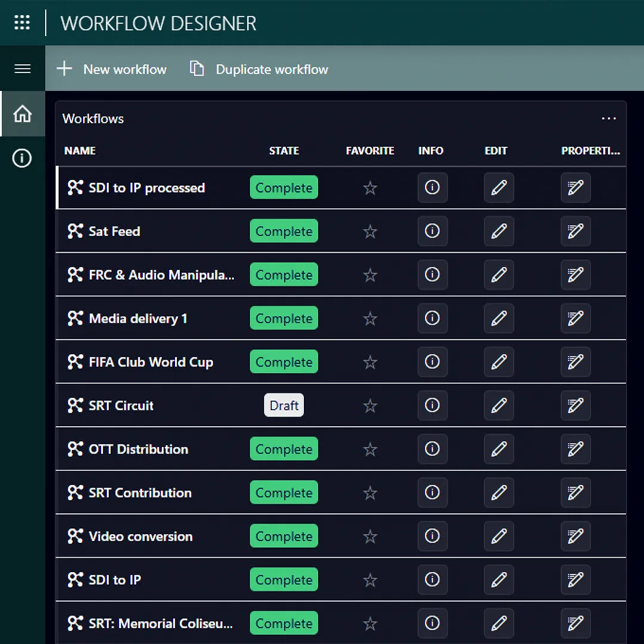
Task: Edit the Media delivery 1 workflow
Action: (x=499, y=318)
